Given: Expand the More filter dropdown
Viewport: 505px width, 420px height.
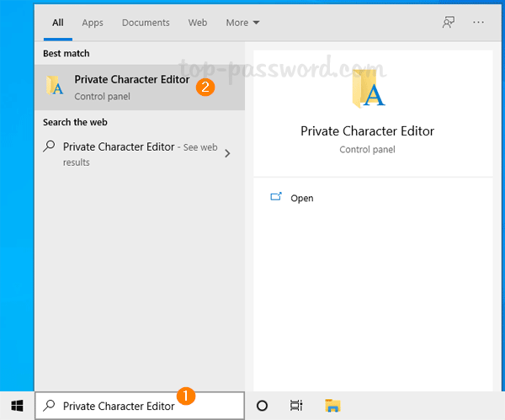Looking at the screenshot, I should pos(242,23).
